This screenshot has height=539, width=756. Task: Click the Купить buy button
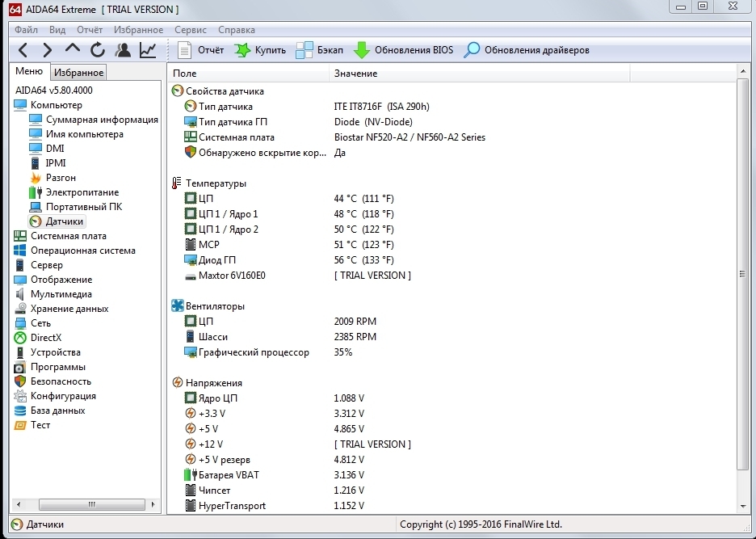tap(260, 50)
